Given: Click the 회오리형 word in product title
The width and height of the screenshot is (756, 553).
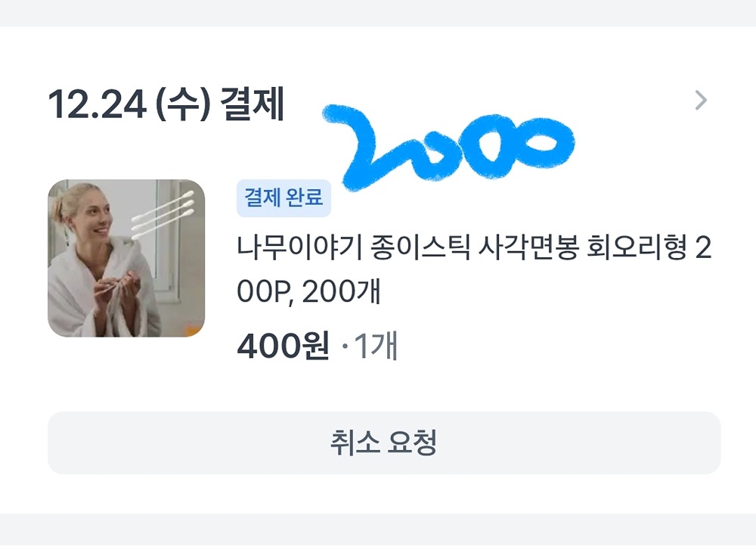Looking at the screenshot, I should point(637,247).
